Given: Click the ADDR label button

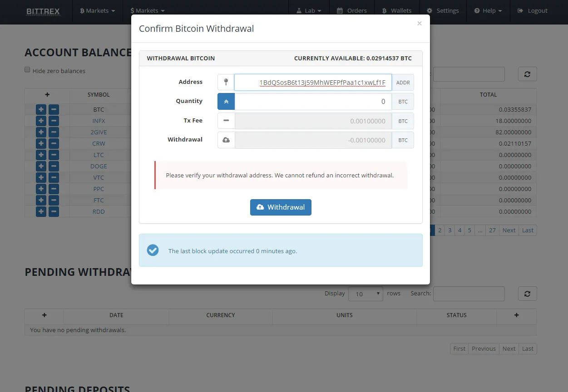Looking at the screenshot, I should (403, 83).
